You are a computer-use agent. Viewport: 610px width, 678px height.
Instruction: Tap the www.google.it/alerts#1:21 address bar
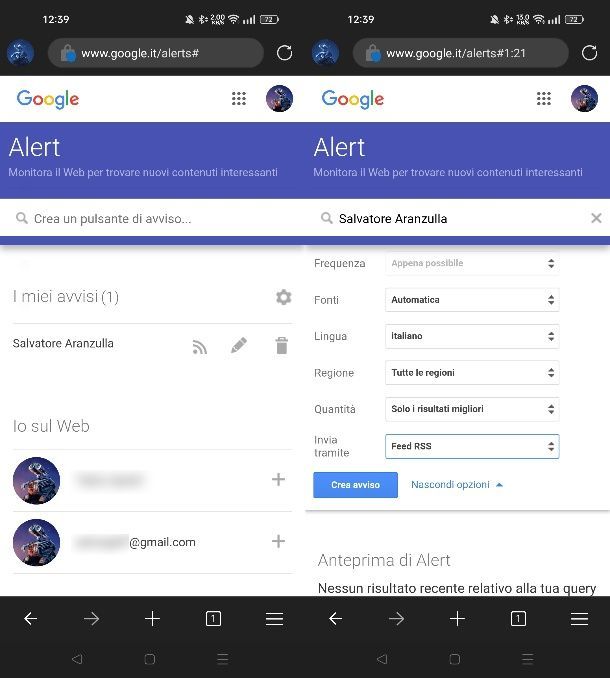(x=460, y=53)
